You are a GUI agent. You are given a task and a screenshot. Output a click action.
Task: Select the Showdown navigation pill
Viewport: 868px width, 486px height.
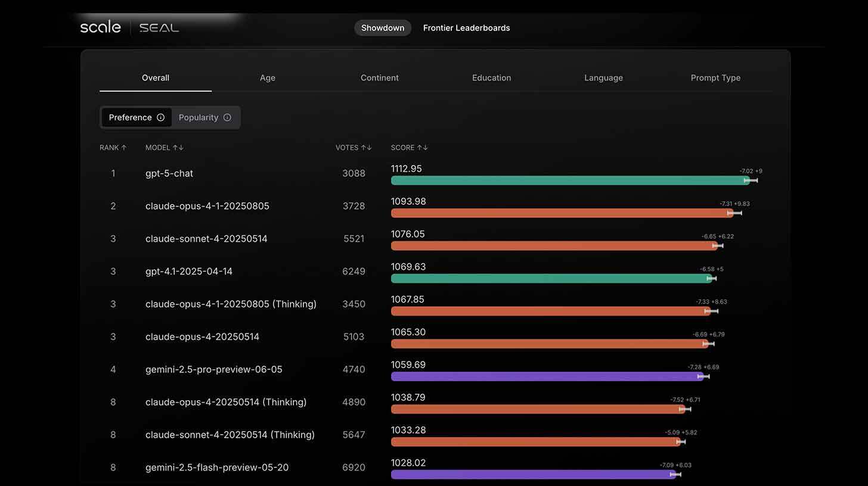(x=383, y=28)
